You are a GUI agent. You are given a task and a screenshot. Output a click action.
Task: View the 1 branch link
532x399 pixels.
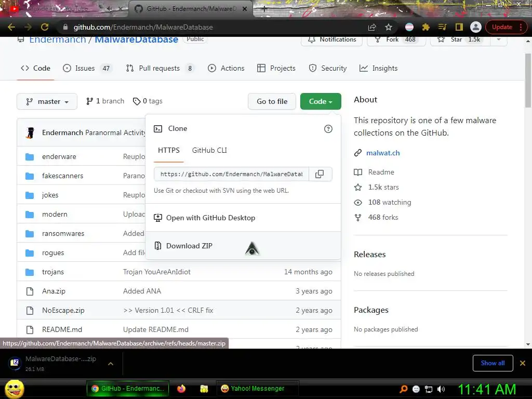point(105,101)
